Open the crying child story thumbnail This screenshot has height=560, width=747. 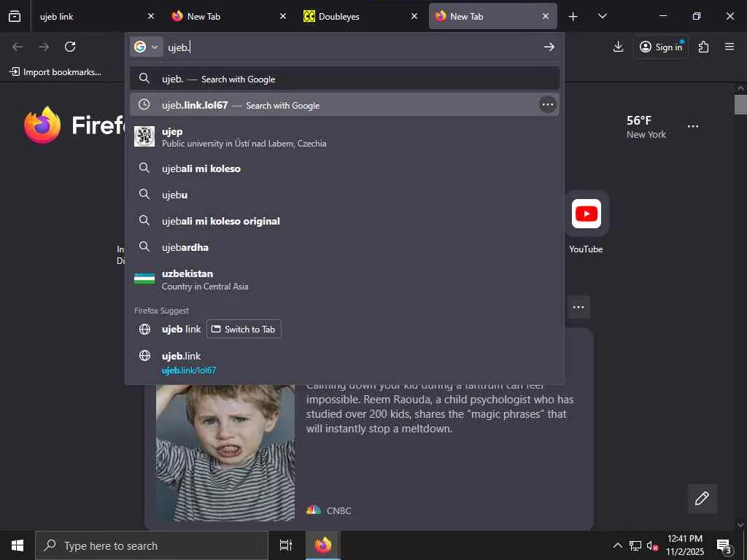point(225,453)
